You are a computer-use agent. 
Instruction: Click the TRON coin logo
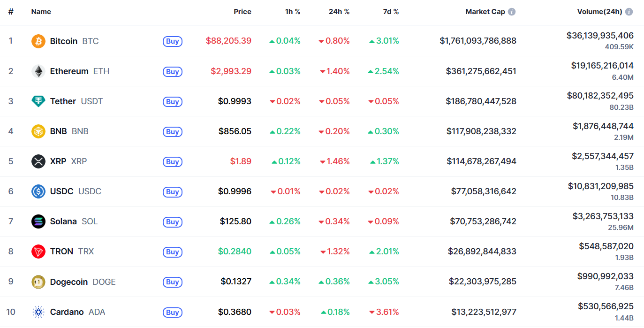[38, 252]
